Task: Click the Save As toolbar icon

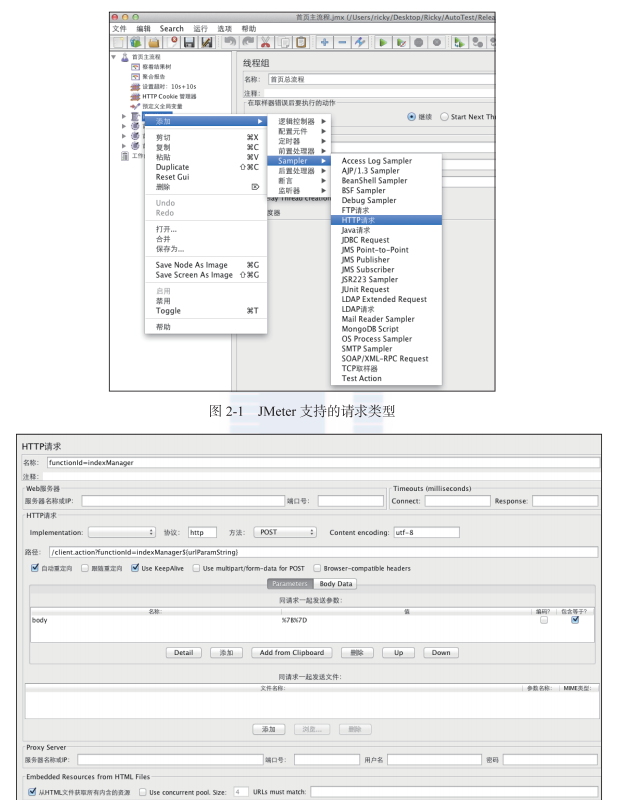Action: (x=207, y=42)
